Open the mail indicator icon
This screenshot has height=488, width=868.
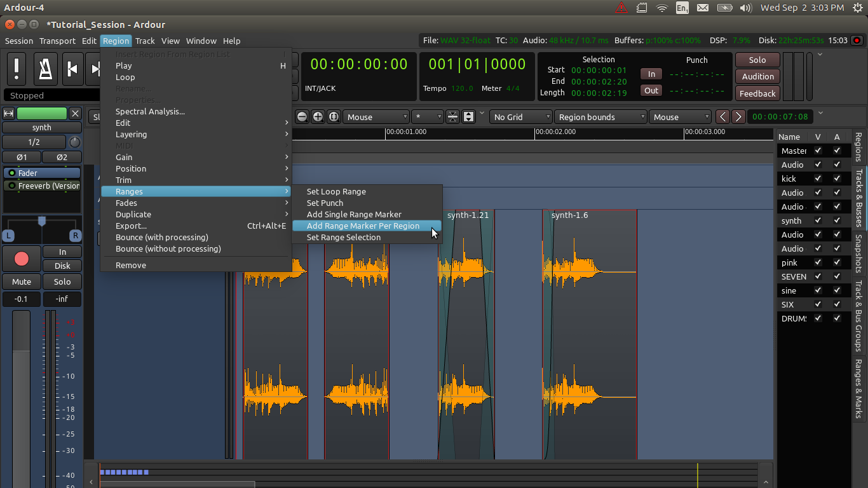(x=702, y=8)
